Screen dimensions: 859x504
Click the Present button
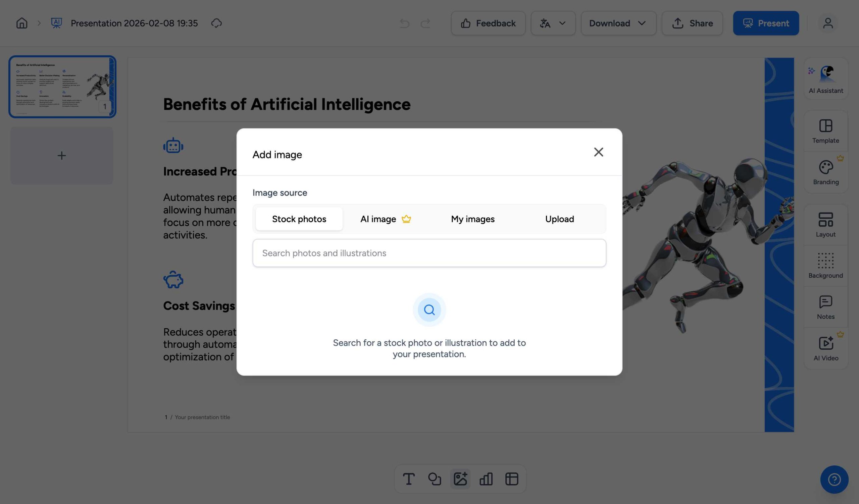[x=766, y=23]
